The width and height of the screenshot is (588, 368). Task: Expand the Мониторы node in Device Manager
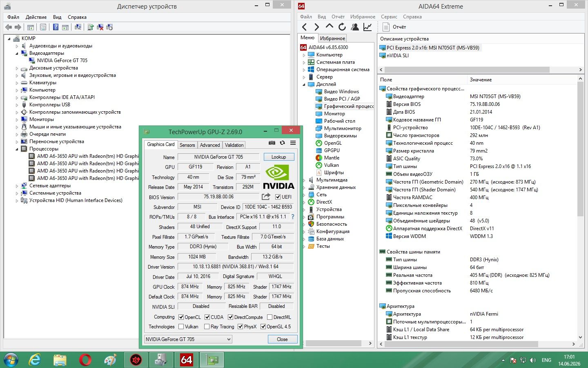pyautogui.click(x=17, y=119)
